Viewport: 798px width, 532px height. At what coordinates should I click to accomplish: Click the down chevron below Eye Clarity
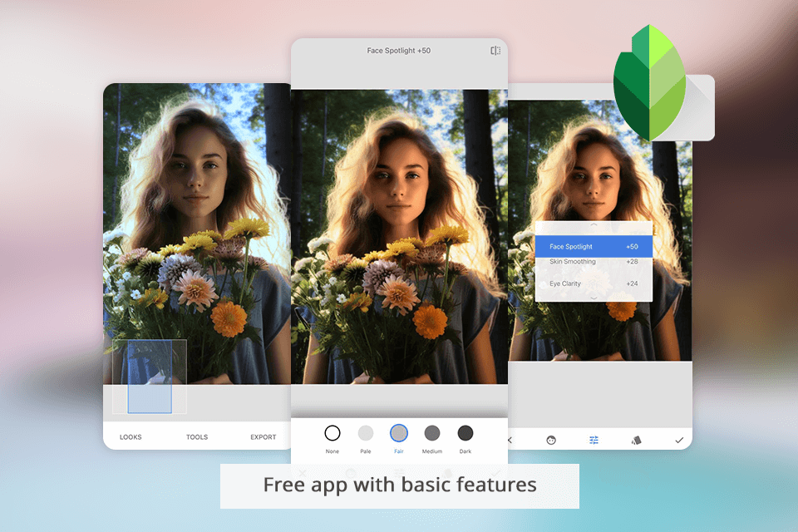594,298
